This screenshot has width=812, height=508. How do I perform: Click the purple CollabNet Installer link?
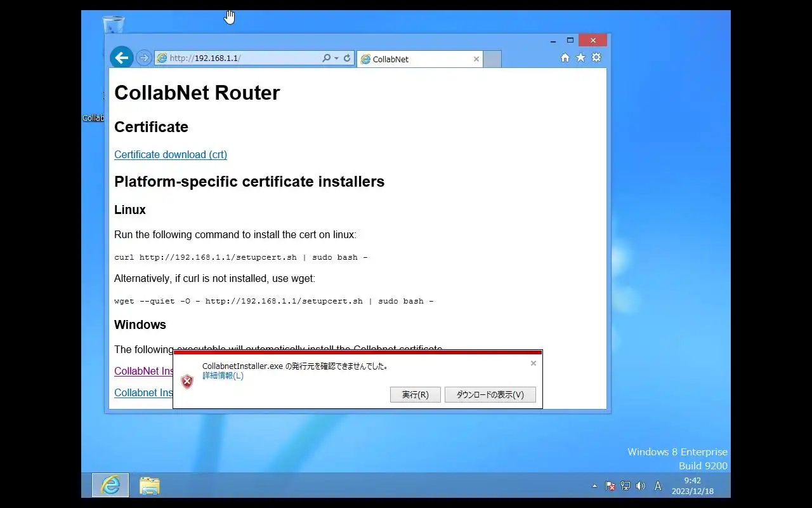(144, 371)
